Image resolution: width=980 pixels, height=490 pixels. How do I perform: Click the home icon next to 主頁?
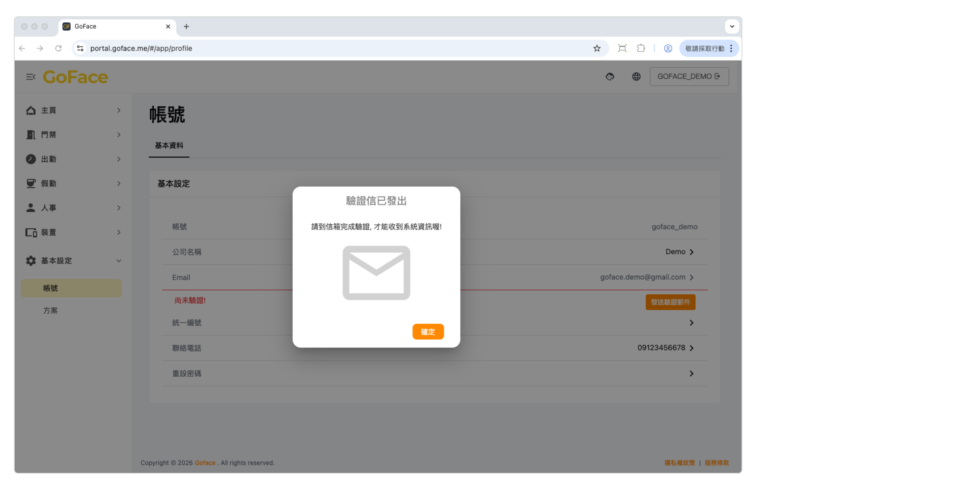[x=31, y=111]
